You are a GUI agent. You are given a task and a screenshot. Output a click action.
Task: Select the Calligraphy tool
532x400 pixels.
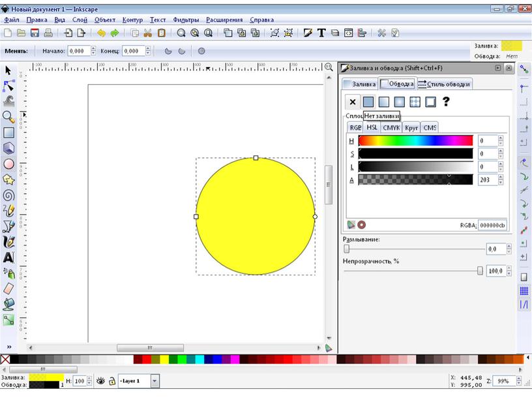(8, 242)
